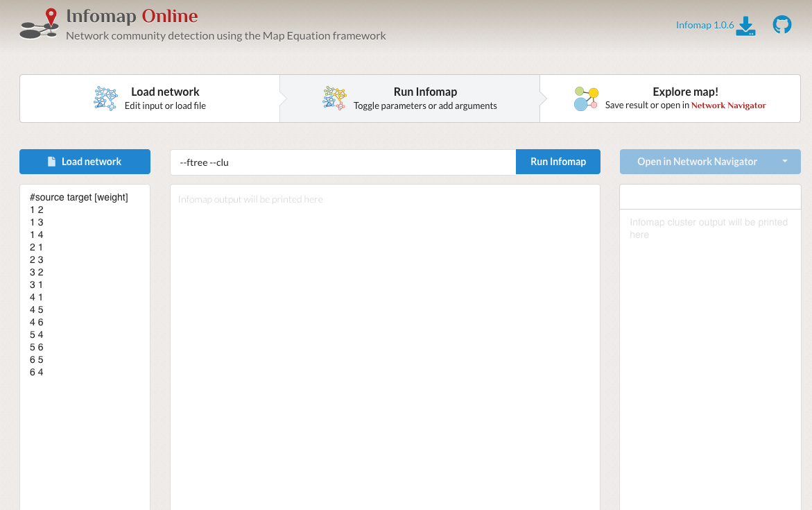
Task: Click the '2 1' network line
Action: [36, 247]
